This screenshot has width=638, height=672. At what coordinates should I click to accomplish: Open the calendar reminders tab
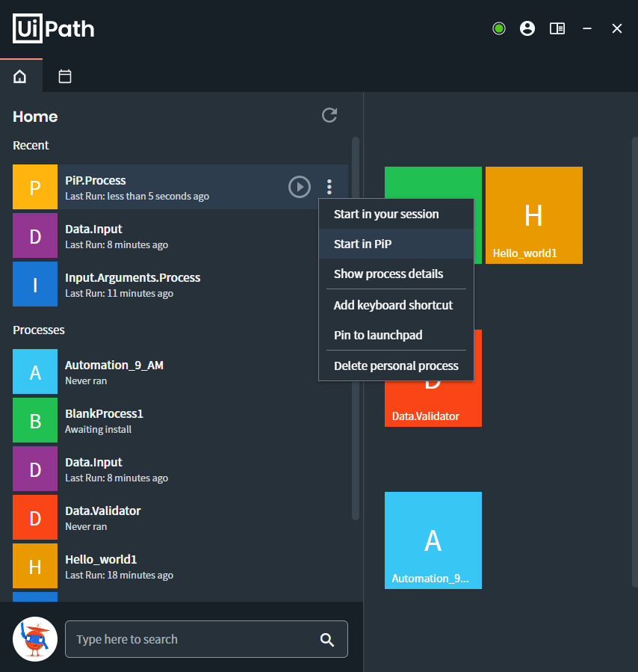(65, 76)
